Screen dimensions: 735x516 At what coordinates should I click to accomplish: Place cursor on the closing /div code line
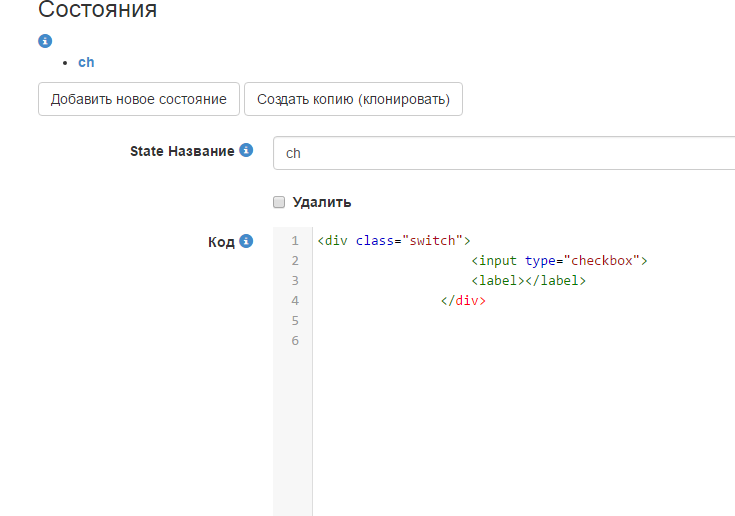coord(463,300)
